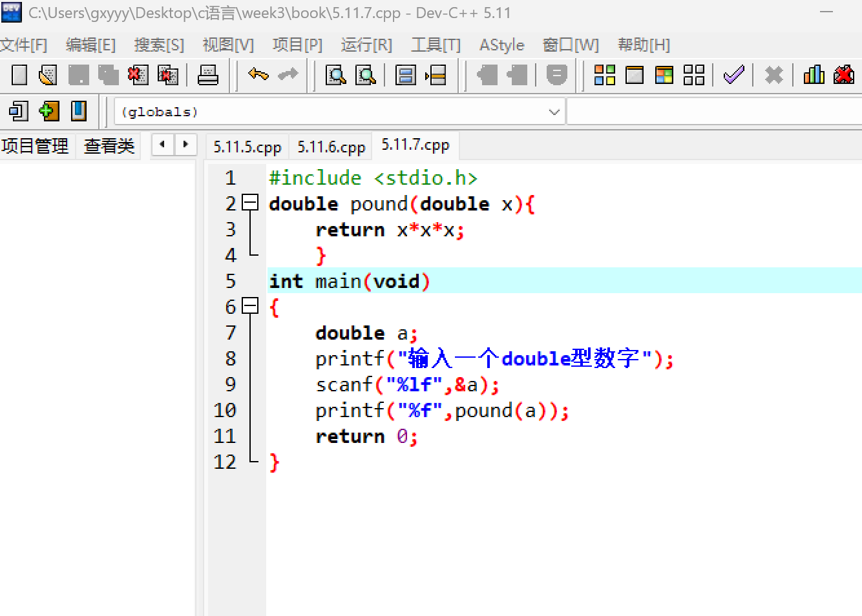This screenshot has height=616, width=862.
Task: Click the Save All toolbar icon
Action: click(108, 76)
